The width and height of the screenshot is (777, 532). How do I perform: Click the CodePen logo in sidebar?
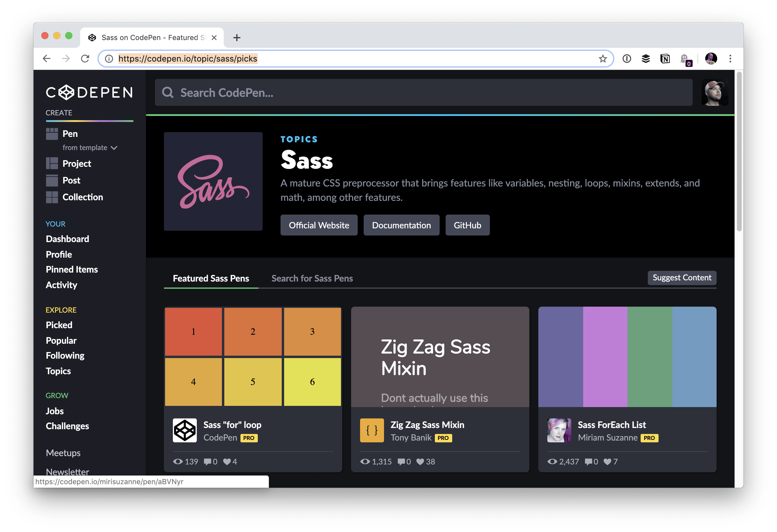coord(89,93)
